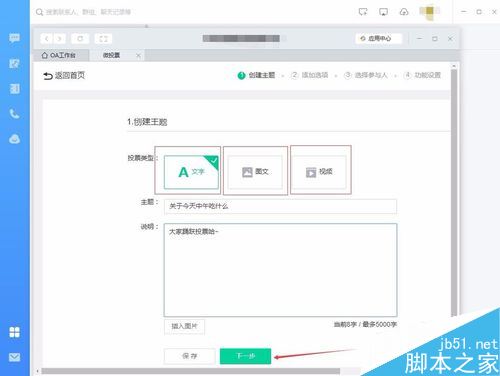Open the cloud drive sidebar icon
The image size is (500, 376).
(14, 139)
